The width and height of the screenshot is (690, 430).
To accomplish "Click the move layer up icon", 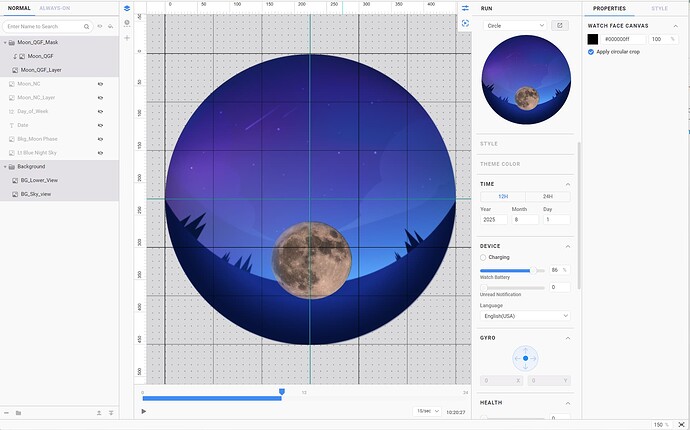I will pos(99,413).
